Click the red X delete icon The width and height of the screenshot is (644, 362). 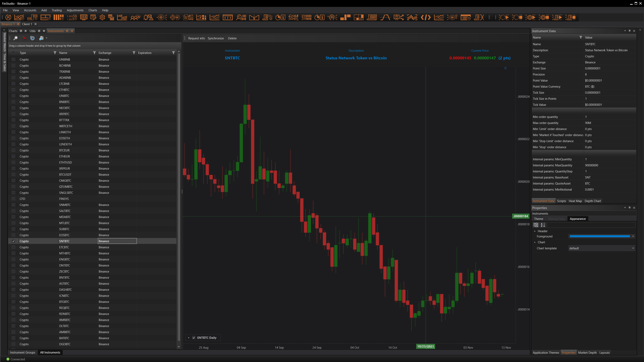[24, 38]
